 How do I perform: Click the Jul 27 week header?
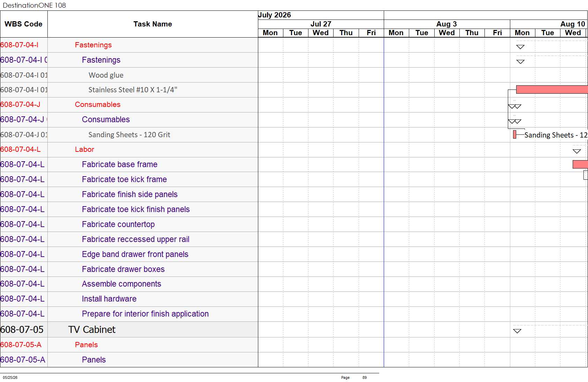321,24
